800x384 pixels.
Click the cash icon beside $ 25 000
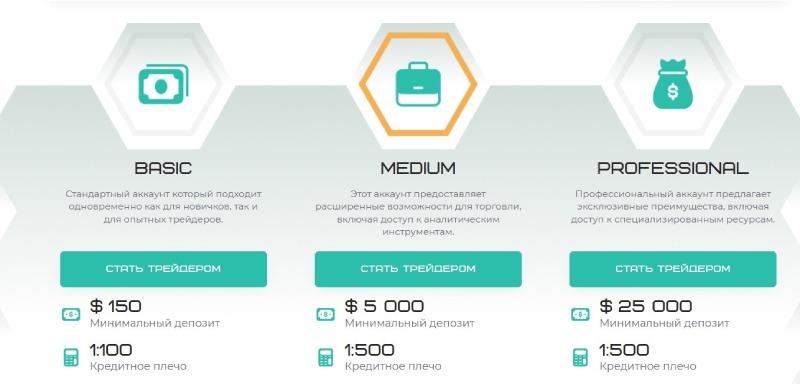pyautogui.click(x=580, y=314)
